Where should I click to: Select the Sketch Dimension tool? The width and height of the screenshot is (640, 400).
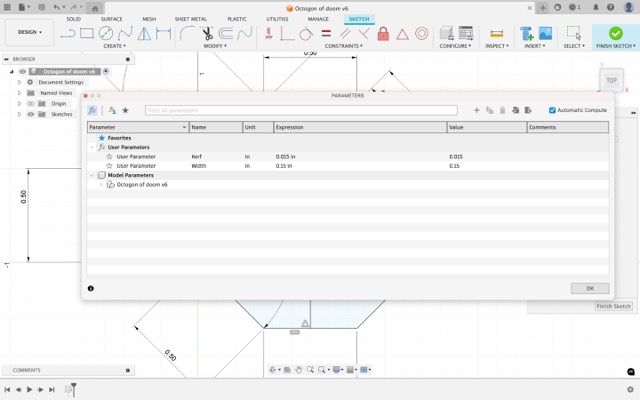[163, 33]
